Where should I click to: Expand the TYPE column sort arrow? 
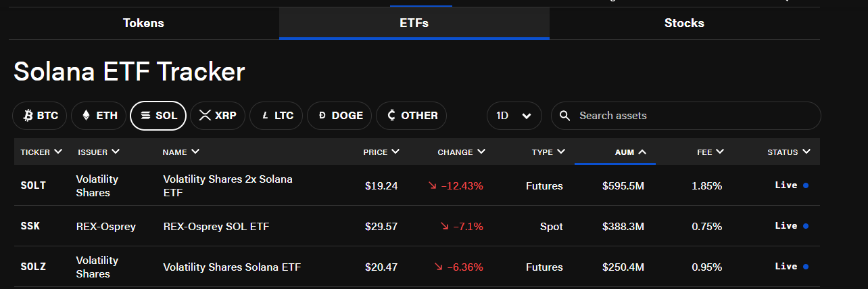click(x=561, y=152)
